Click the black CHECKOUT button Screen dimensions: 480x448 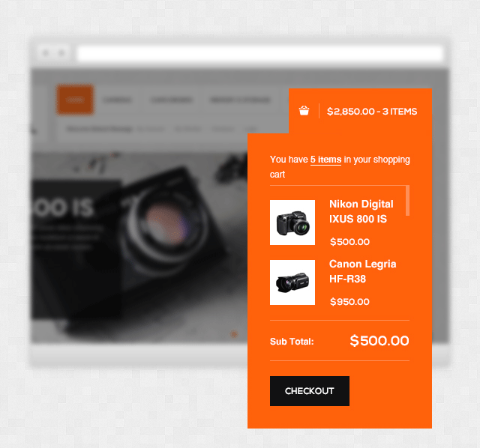310,391
